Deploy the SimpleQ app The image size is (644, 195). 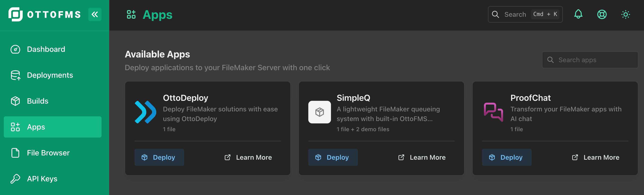click(x=333, y=157)
